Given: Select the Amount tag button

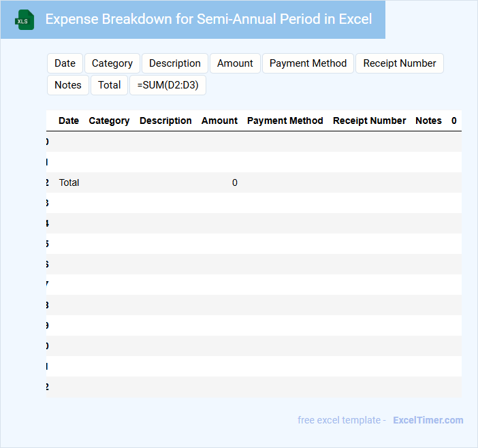Looking at the screenshot, I should (235, 63).
